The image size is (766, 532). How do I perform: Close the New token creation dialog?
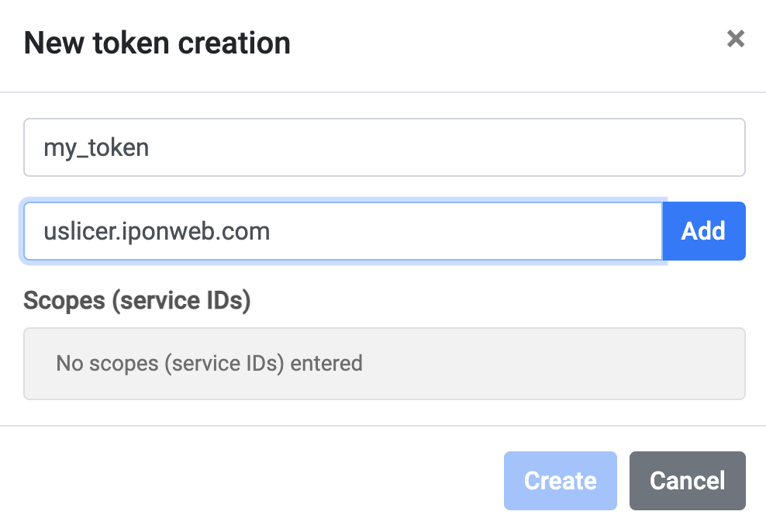coord(735,39)
